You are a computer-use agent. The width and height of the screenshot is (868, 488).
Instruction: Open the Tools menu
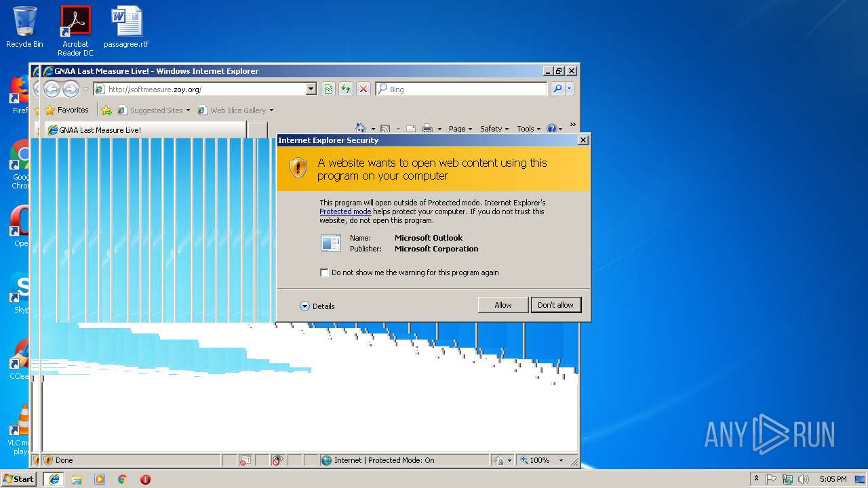[528, 129]
